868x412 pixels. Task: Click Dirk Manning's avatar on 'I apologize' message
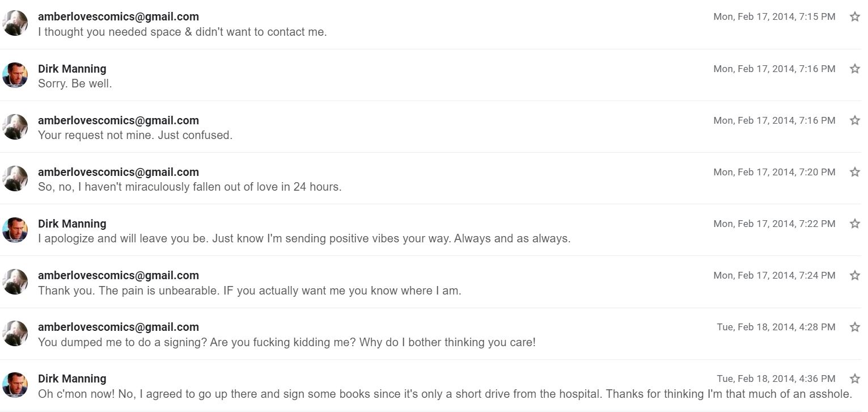[15, 230]
